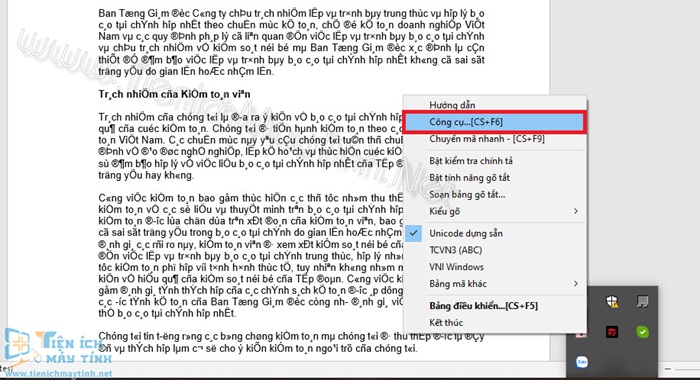Expand the Bảng mã khác submenu arrow
The image size is (700, 380).
(x=575, y=284)
